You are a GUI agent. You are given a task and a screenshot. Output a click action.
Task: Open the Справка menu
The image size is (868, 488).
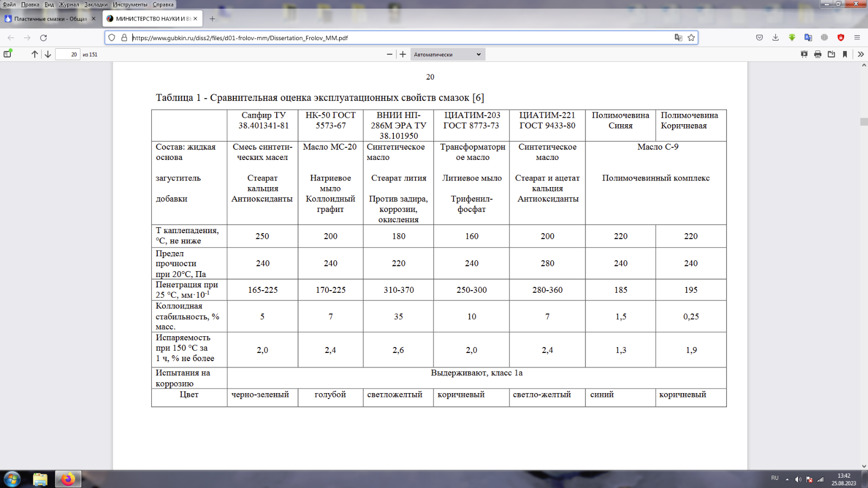coord(163,4)
